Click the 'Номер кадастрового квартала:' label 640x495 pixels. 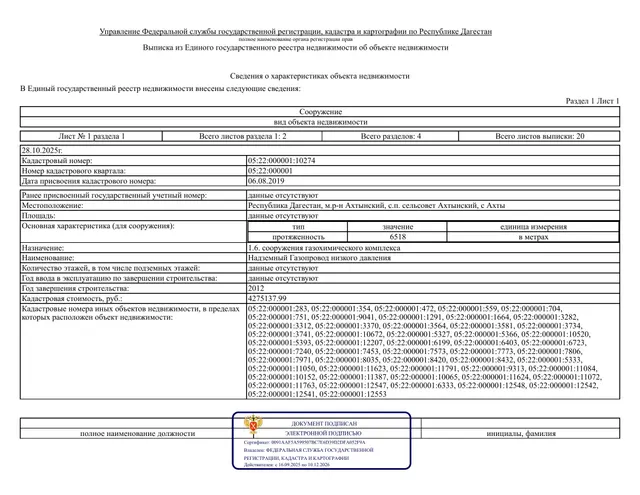coord(73,171)
